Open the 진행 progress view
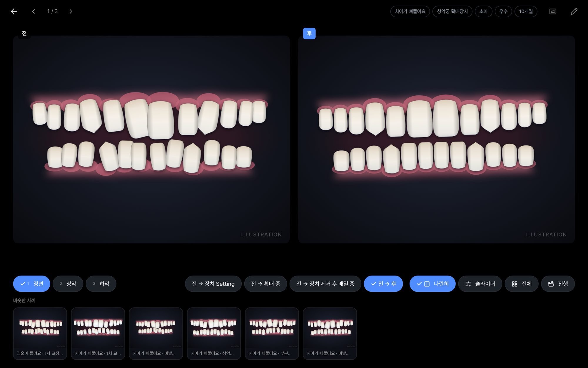Image resolution: width=588 pixels, height=368 pixels. pos(558,284)
